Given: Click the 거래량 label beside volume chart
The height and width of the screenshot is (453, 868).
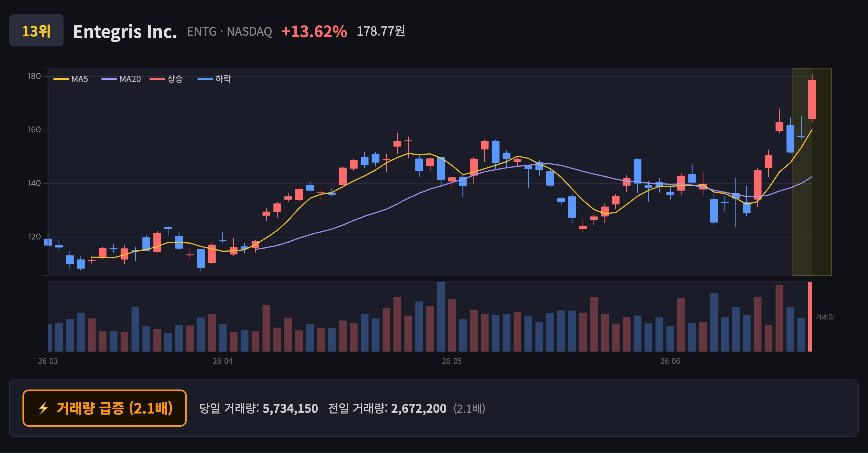Looking at the screenshot, I should (x=825, y=317).
